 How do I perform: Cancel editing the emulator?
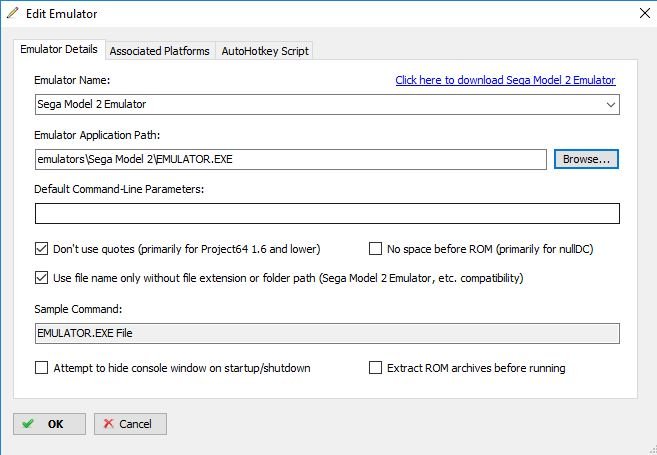pyautogui.click(x=130, y=424)
